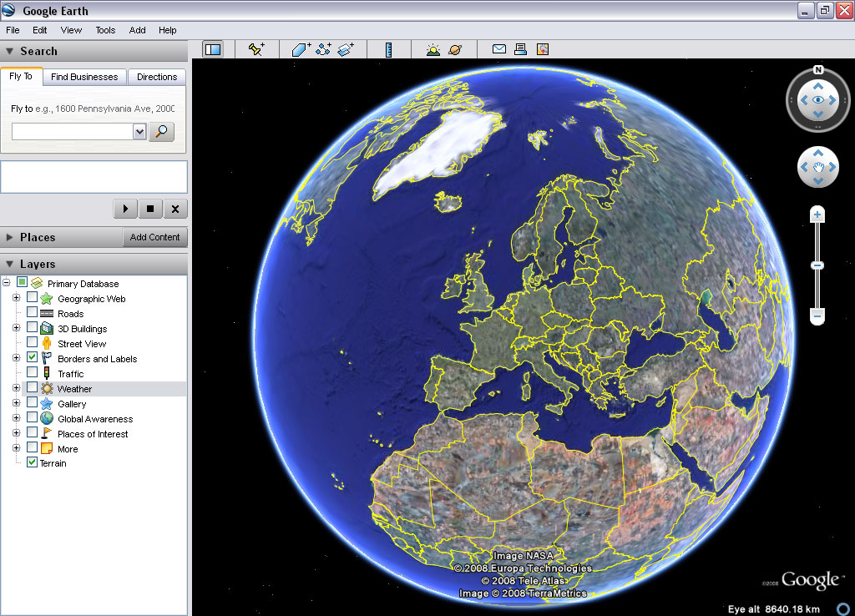
Task: Open the Edit menu
Action: click(x=40, y=30)
